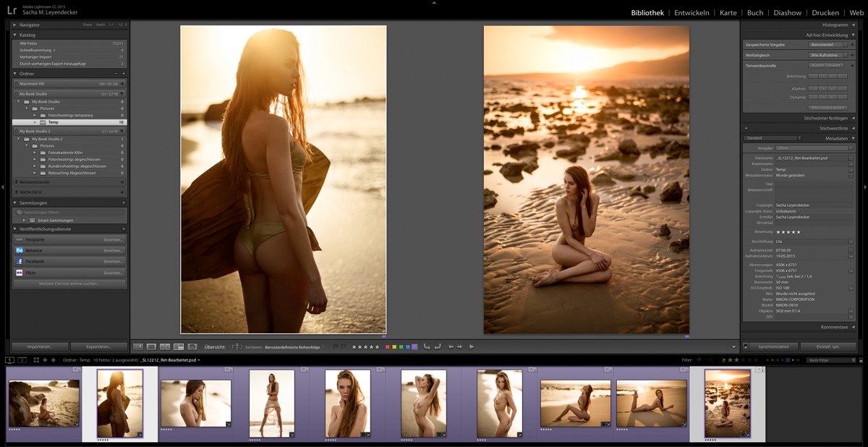The image size is (868, 447).
Task: Set up Festplatte publish service Einrichten
Action: click(x=113, y=239)
